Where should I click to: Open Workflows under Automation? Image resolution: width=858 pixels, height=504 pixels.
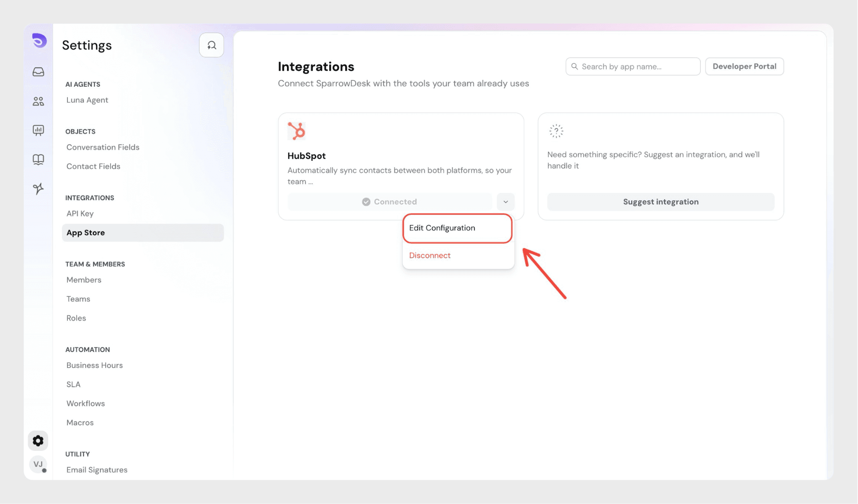[85, 404]
